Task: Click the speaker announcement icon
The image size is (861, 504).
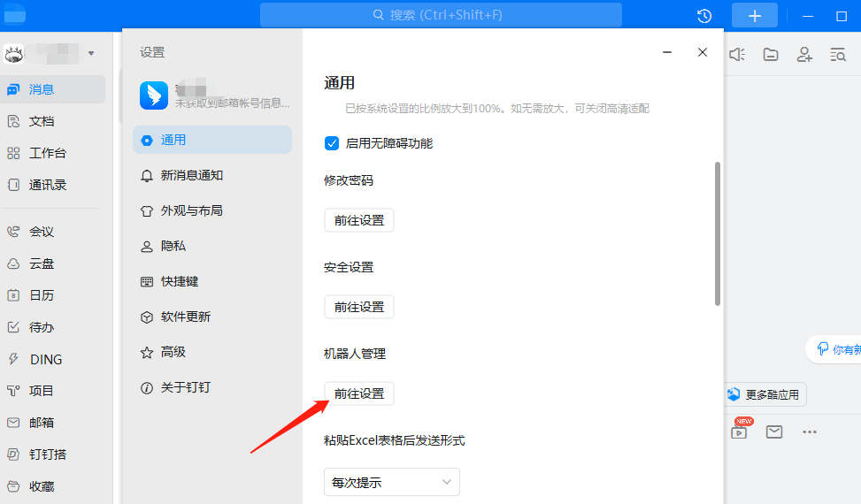Action: click(737, 54)
